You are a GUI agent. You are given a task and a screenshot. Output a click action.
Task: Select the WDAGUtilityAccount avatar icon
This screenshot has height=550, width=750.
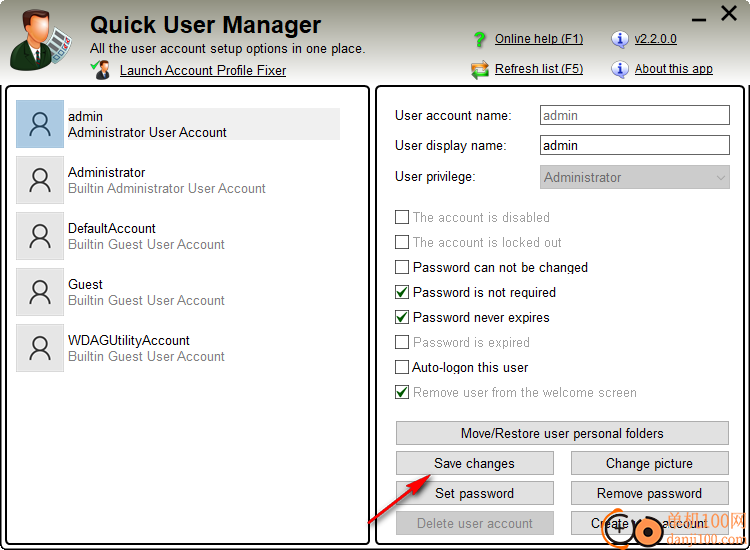[40, 348]
